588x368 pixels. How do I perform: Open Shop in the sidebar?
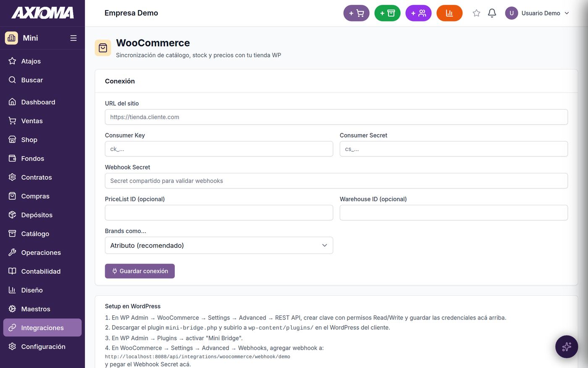42,140
